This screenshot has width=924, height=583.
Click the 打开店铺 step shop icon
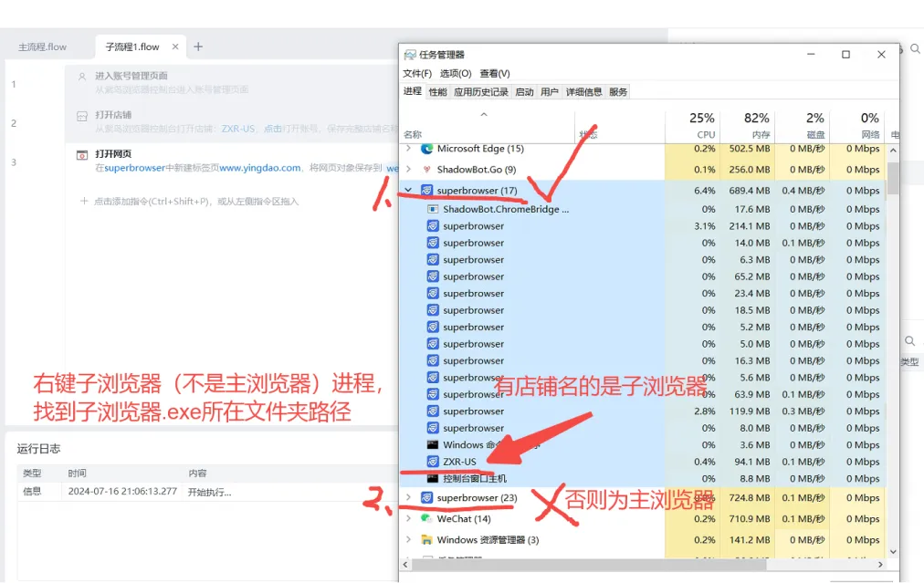point(82,116)
